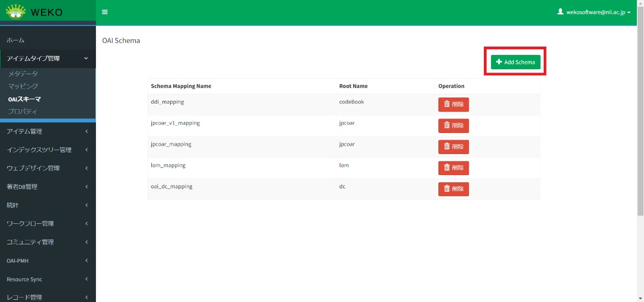
Task: Select メタデータ in the sidebar submenu
Action: [x=23, y=73]
